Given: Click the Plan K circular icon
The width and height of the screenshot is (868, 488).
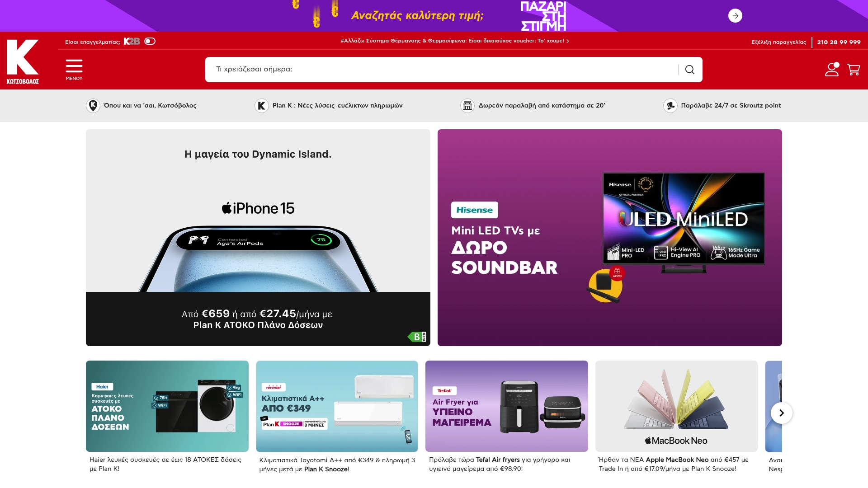Looking at the screenshot, I should pyautogui.click(x=262, y=106).
